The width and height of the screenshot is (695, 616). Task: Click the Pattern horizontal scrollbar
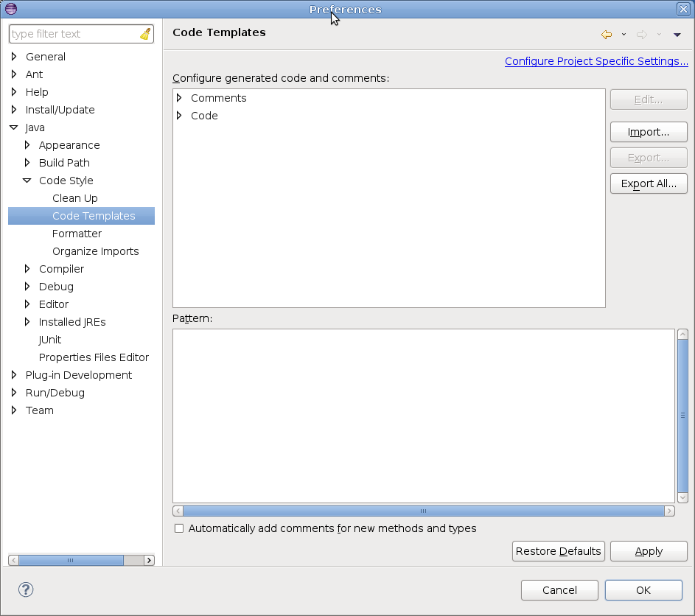tap(423, 511)
